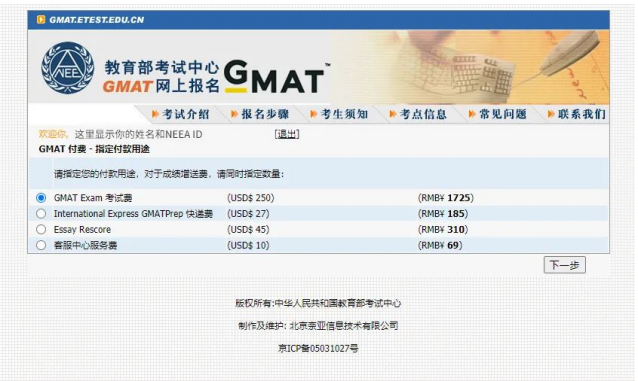Viewport: 638px width, 381px height.
Task: Choose the Essay Rescore radio button
Action: point(41,230)
